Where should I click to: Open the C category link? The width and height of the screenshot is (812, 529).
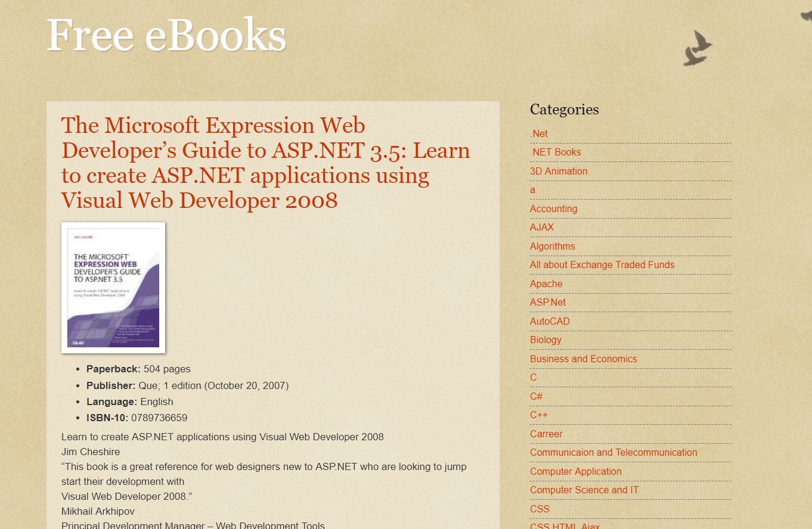pyautogui.click(x=534, y=378)
